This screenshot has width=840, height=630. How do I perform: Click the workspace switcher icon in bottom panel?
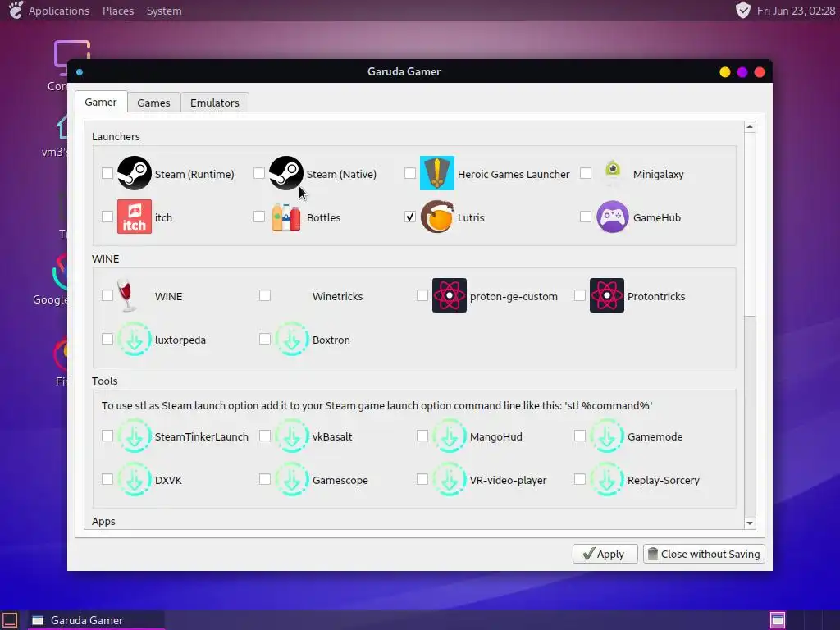click(778, 620)
